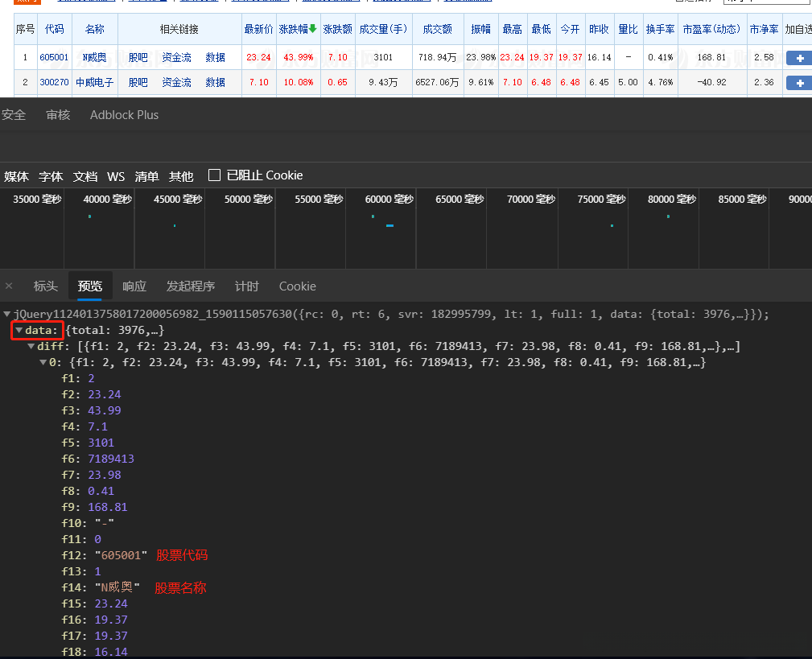Sort table by 量比 column
This screenshot has width=812, height=659.
(x=629, y=29)
